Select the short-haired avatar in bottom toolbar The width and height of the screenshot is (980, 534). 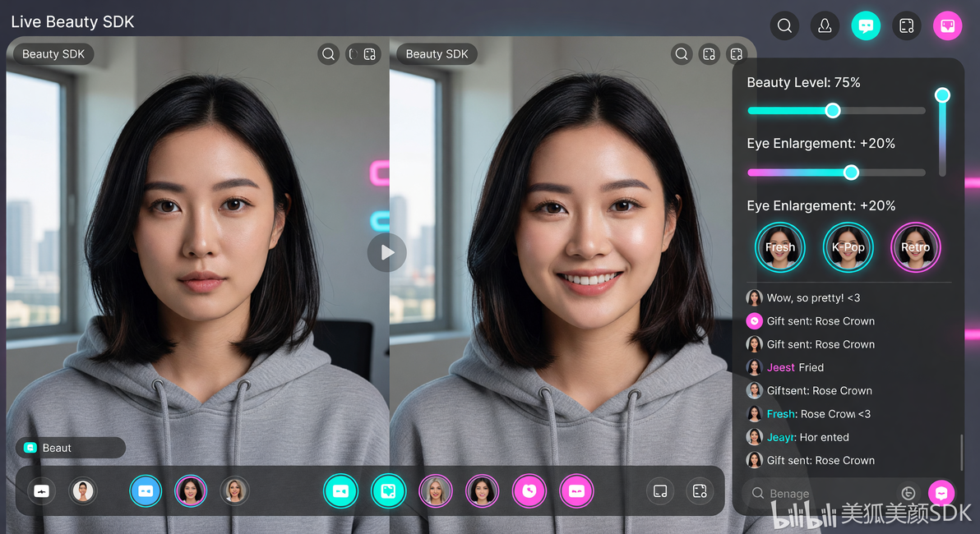pos(82,491)
